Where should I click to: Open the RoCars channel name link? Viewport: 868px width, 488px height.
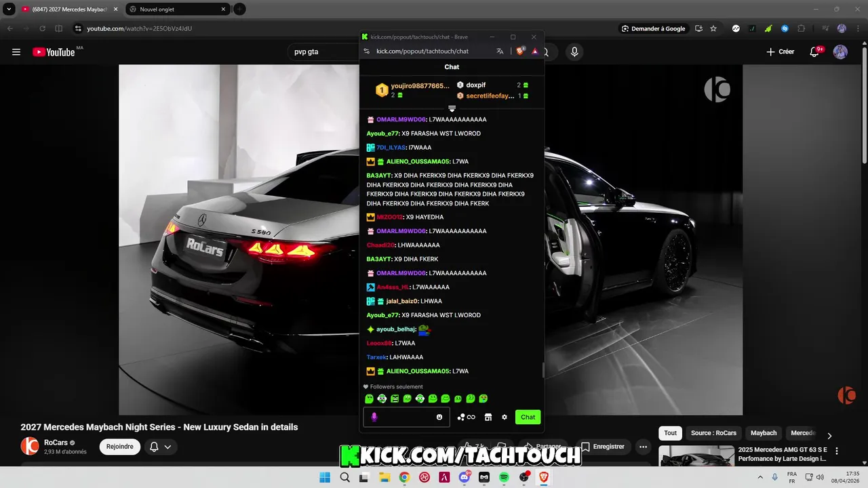pyautogui.click(x=56, y=443)
